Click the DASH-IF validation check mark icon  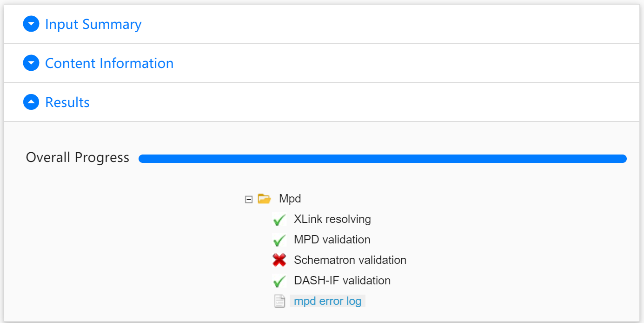pos(279,281)
